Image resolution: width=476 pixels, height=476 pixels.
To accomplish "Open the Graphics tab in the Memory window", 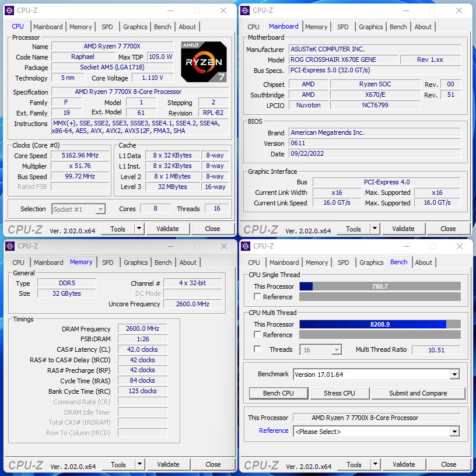I will (136, 262).
